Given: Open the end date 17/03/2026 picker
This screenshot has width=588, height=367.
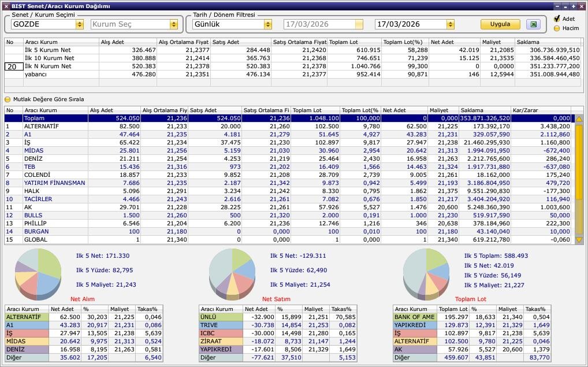Looking at the screenshot, I should 450,24.
